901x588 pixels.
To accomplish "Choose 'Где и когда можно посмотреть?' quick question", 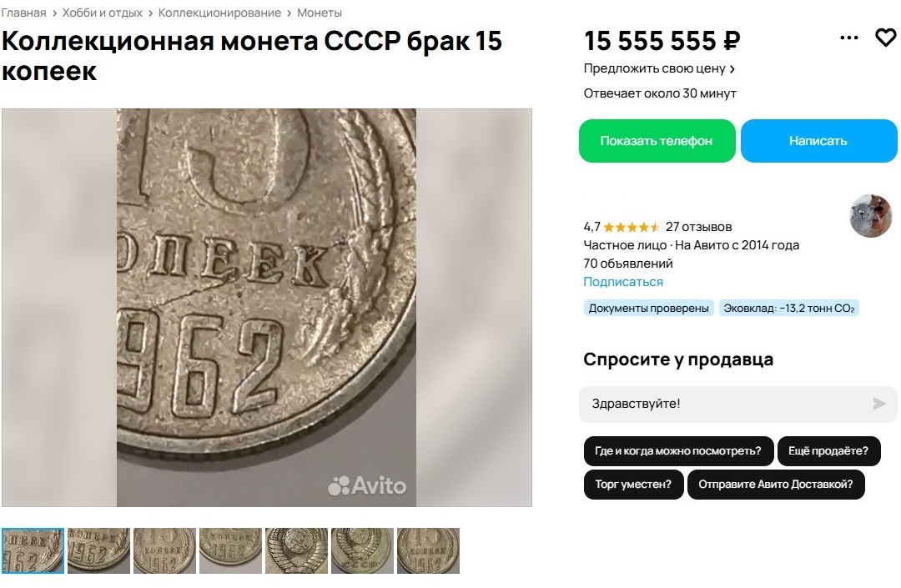I will point(678,450).
